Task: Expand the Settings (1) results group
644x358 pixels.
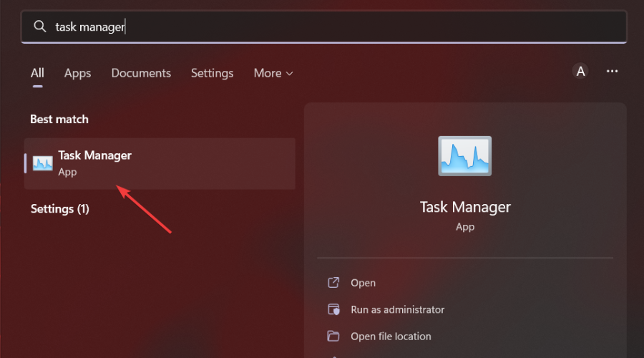Action: pos(60,209)
